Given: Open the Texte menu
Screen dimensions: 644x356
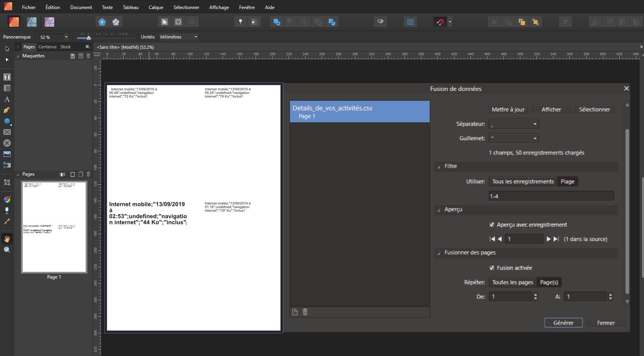Looking at the screenshot, I should tap(107, 7).
